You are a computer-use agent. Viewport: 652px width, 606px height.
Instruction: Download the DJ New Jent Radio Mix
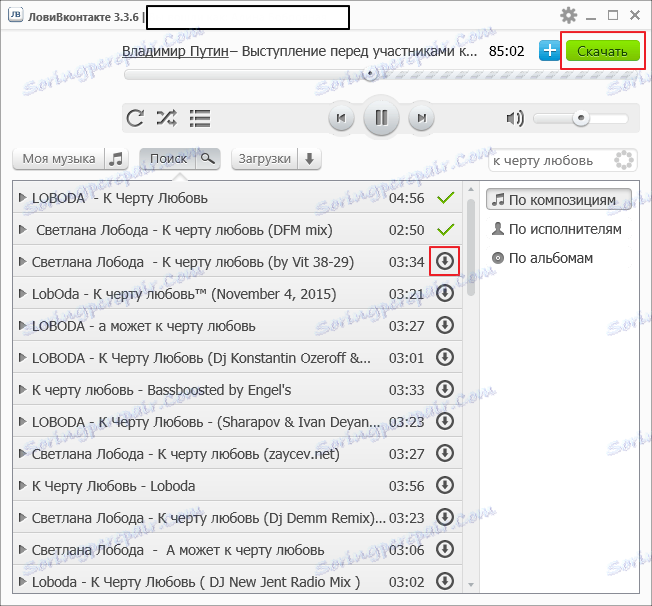(445, 581)
